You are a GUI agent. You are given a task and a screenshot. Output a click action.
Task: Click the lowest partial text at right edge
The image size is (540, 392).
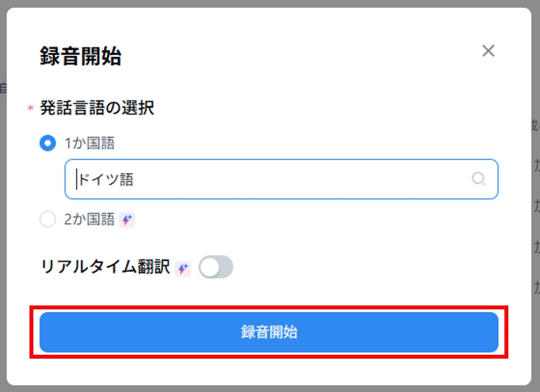(537, 287)
